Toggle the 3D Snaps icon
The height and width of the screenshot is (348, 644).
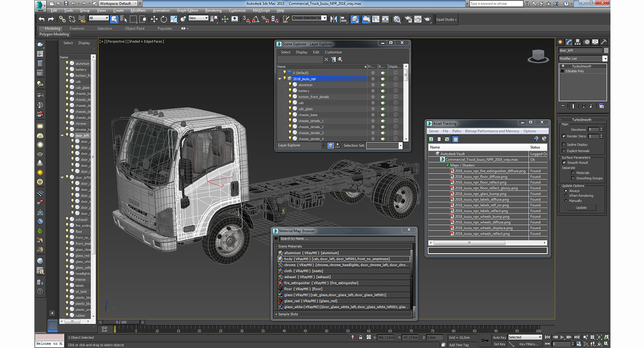point(246,19)
